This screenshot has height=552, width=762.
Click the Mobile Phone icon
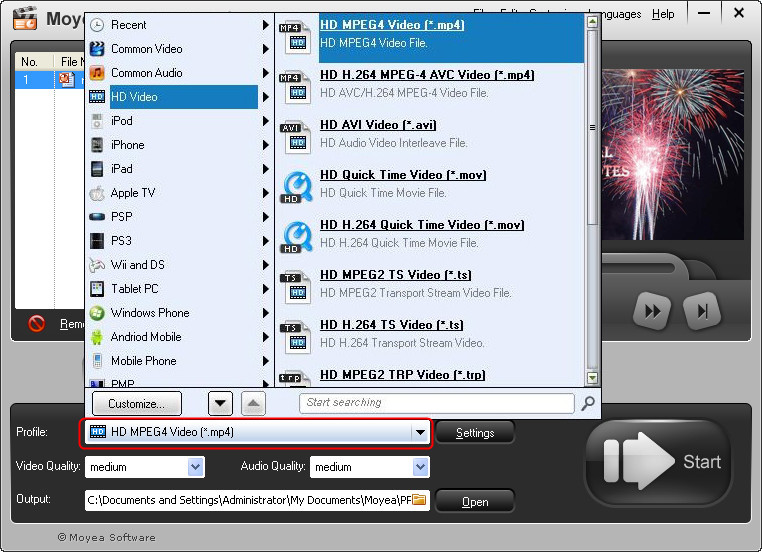tap(97, 361)
